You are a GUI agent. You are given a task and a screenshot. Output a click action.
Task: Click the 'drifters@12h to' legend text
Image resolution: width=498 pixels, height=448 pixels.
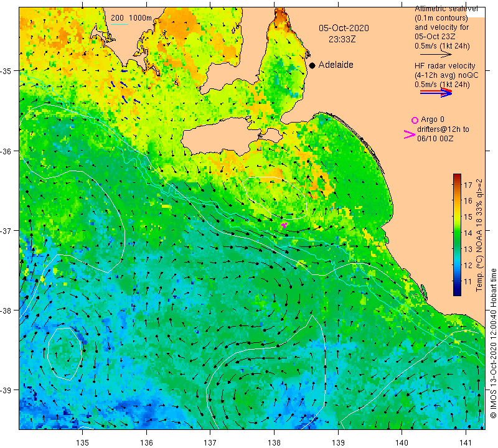443,129
